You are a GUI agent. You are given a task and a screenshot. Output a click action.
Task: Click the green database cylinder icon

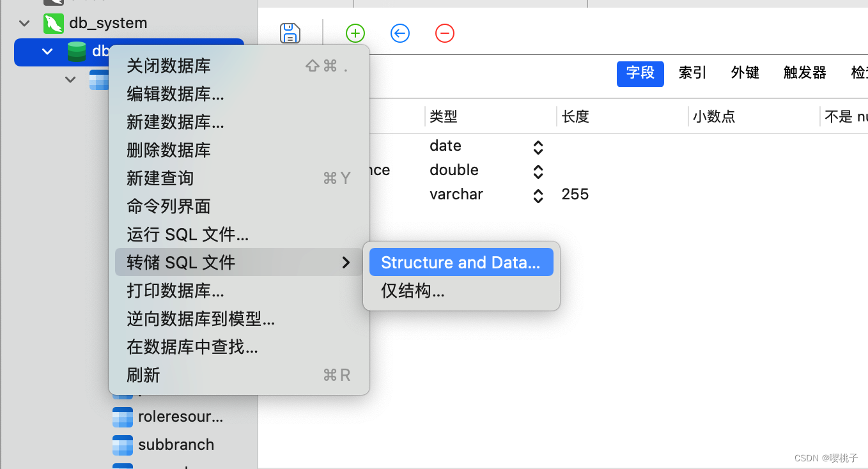click(x=77, y=52)
